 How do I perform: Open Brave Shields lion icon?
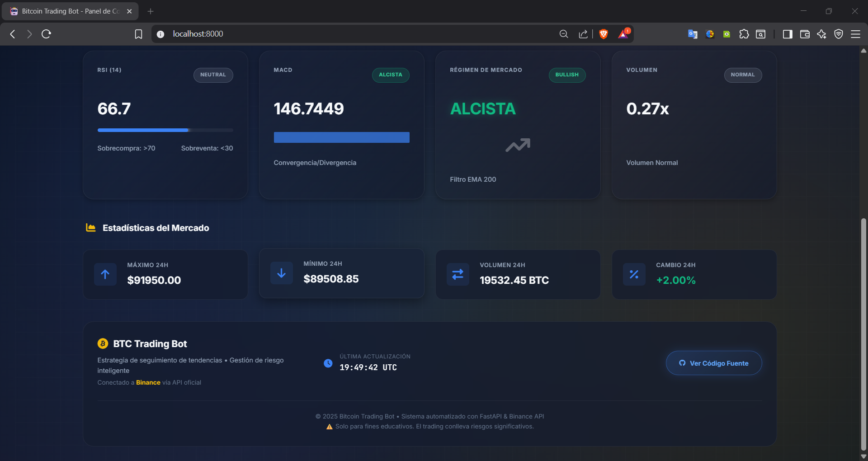tap(604, 34)
